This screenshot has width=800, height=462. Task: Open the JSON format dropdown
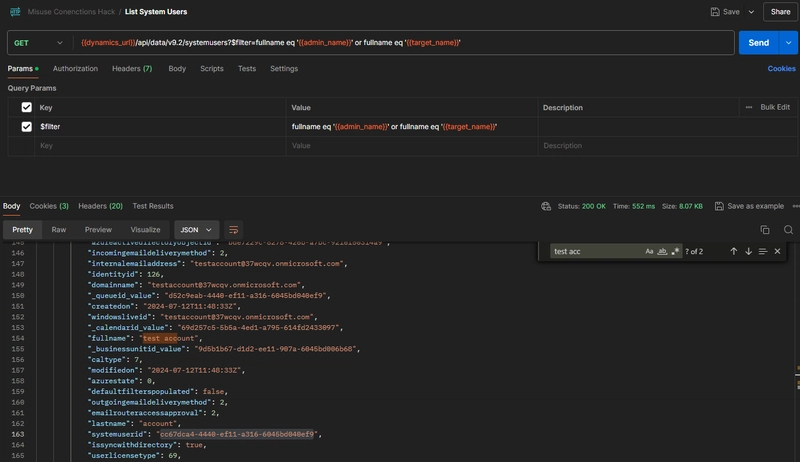click(196, 229)
